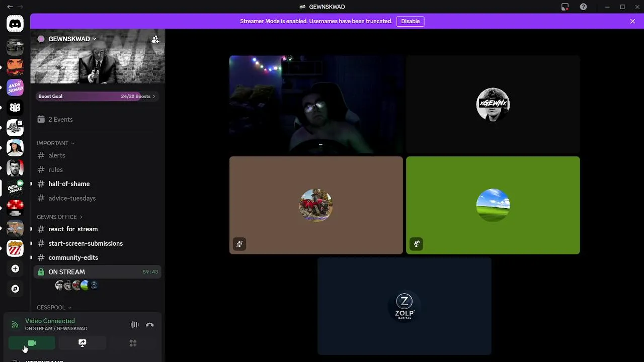Image resolution: width=644 pixels, height=362 pixels.
Task: Toggle screen share button
Action: coord(82,343)
